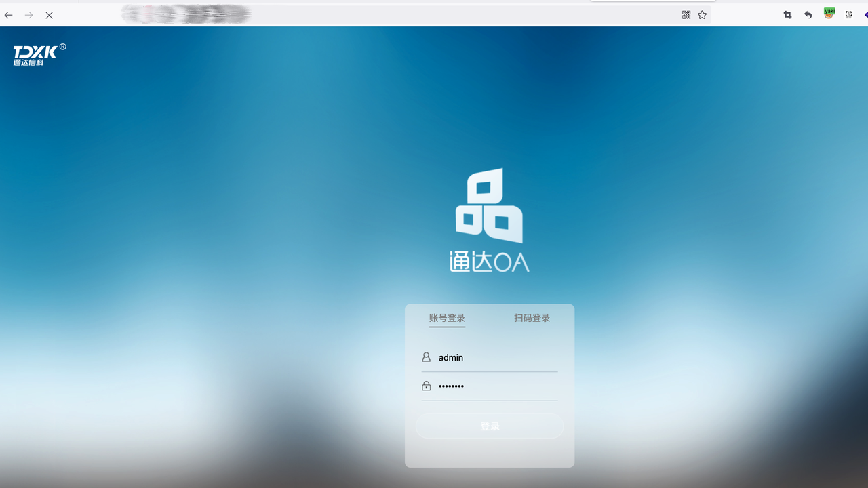Click the curved undo arrow toolbar icon

[808, 15]
